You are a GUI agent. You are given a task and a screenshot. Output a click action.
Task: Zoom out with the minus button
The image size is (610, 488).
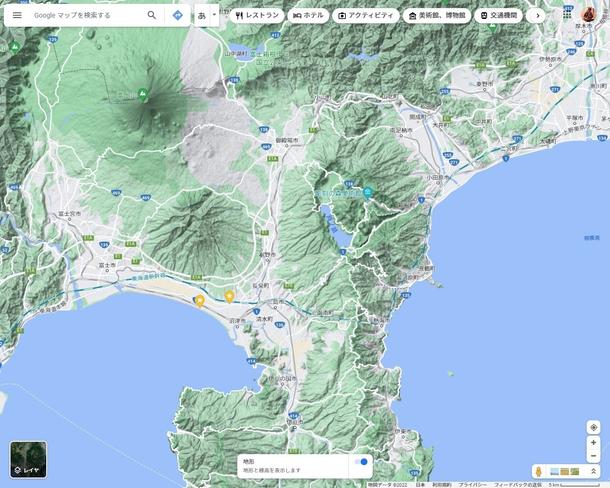tap(593, 456)
